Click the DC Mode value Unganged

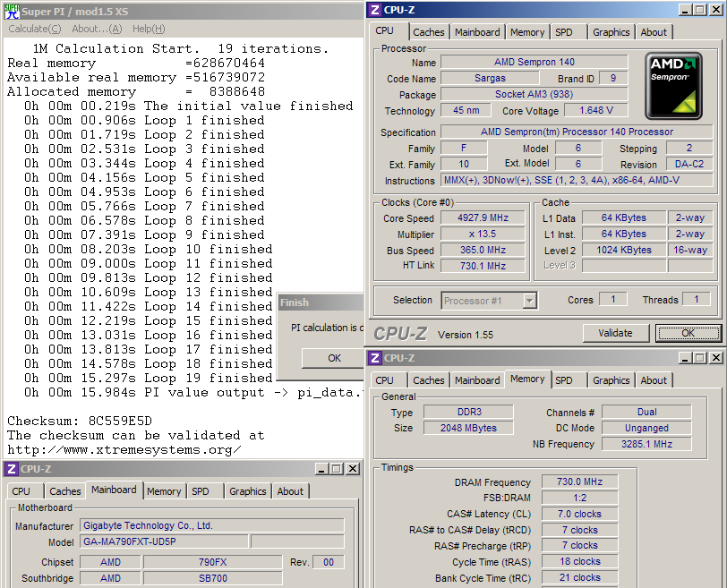[646, 428]
